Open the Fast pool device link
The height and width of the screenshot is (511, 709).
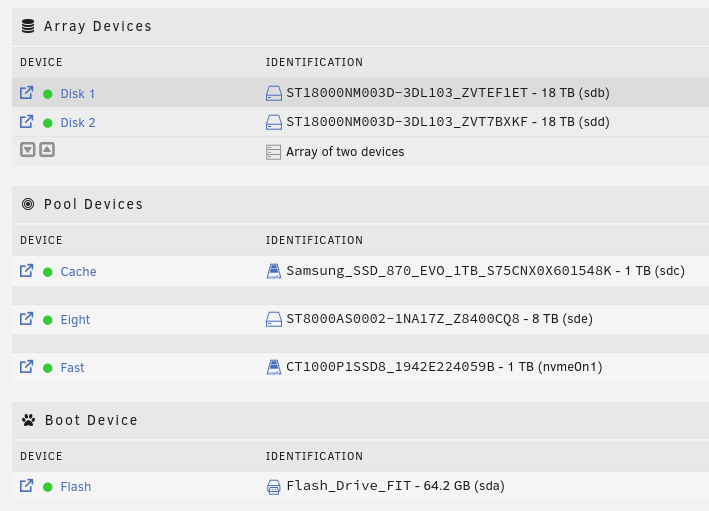(72, 367)
